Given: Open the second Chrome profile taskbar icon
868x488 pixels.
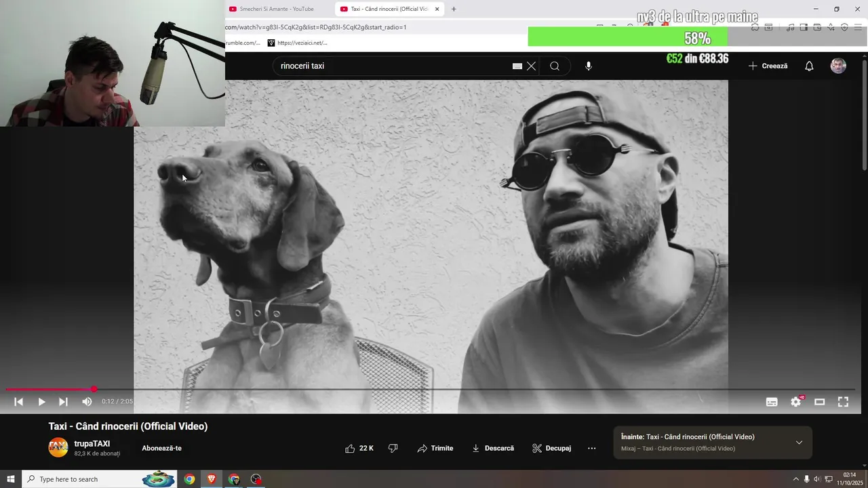Looking at the screenshot, I should (234, 479).
